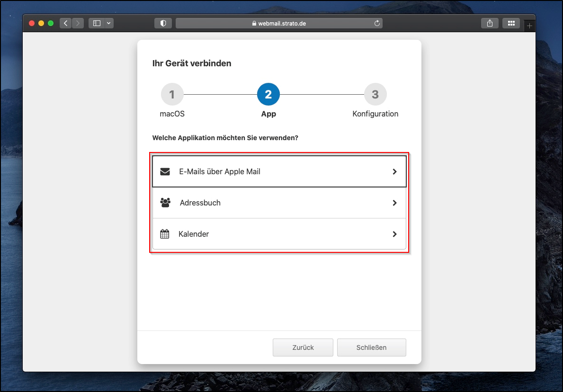Expand the E-Mails über Apple Mail chevron
The image size is (563, 392).
(x=394, y=172)
